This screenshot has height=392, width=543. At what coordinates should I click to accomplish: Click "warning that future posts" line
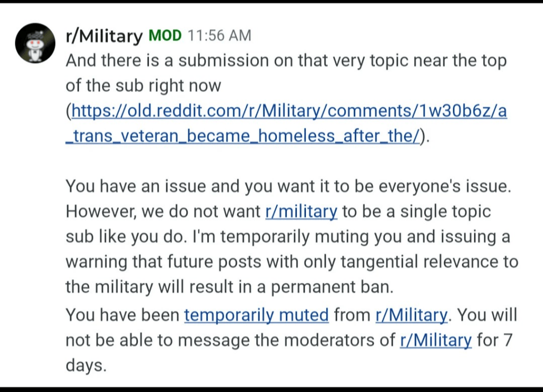pyautogui.click(x=292, y=262)
